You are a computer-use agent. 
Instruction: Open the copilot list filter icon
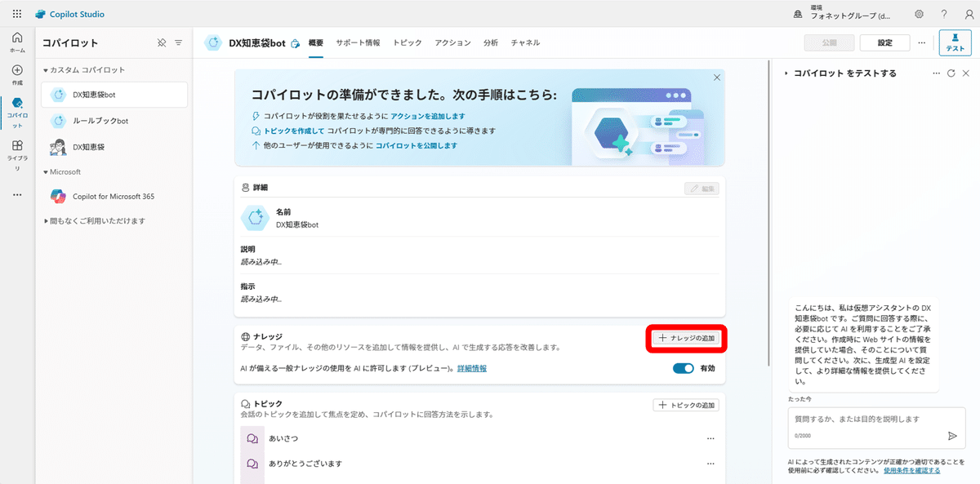178,42
